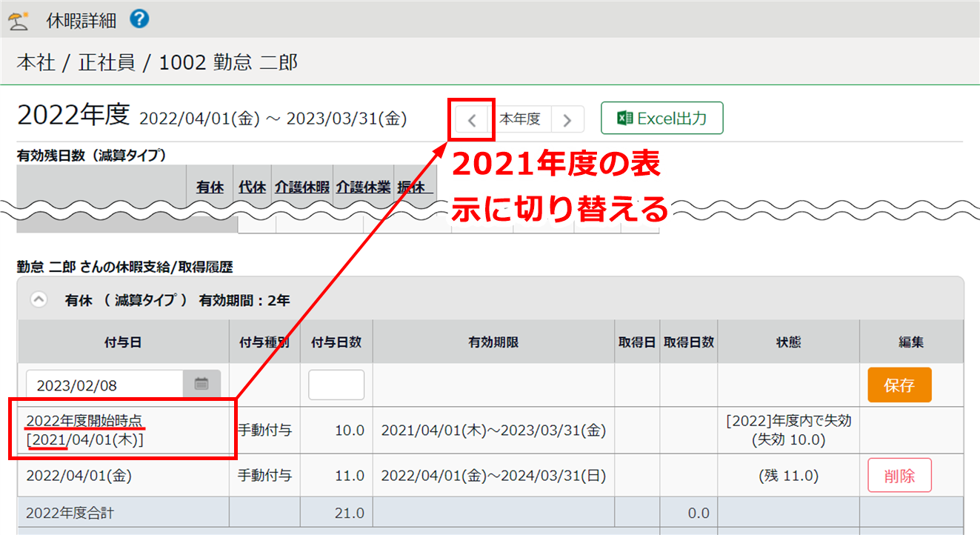Screen dimensions: 980x535
Task: Click the 取得日数 column header
Action: pyautogui.click(x=689, y=342)
